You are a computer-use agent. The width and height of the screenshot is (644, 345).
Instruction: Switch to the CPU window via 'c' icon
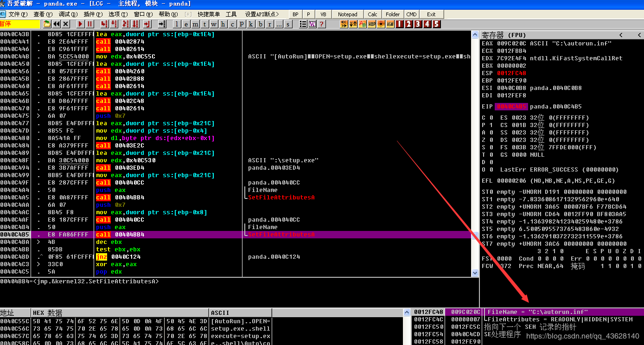click(233, 24)
